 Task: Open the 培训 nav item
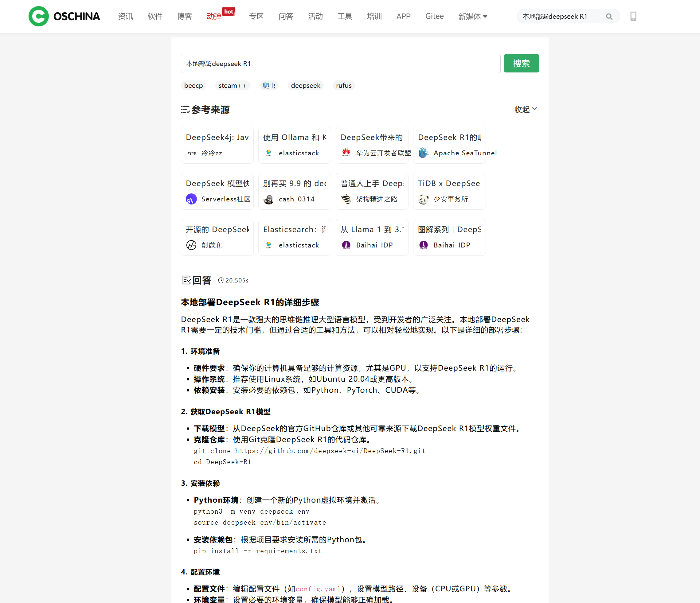374,16
